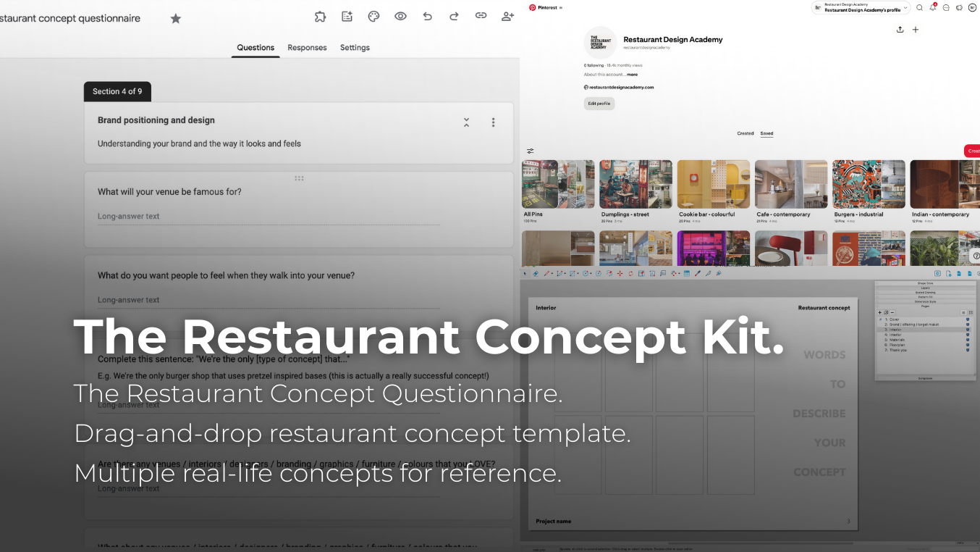Toggle the marker beside the Materials page
This screenshot has height=552, width=980.
968,340
